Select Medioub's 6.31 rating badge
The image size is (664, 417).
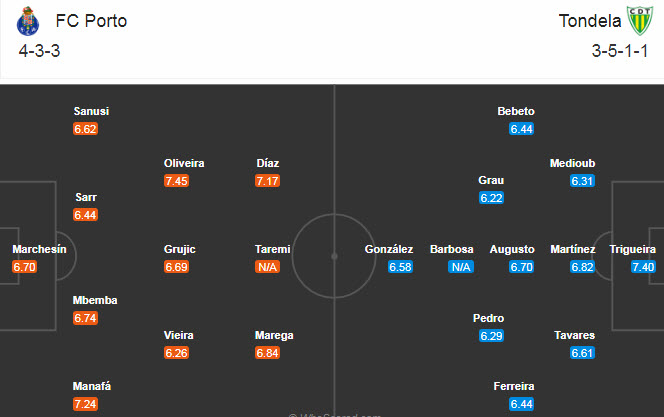pyautogui.click(x=582, y=181)
